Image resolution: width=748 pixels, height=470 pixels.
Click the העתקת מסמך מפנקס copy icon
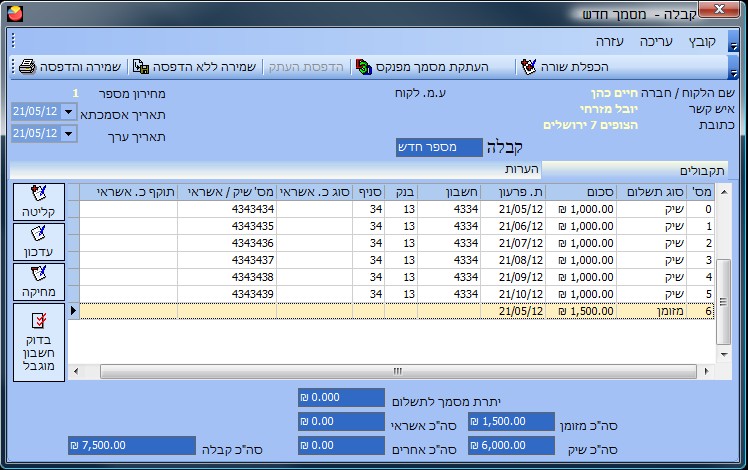click(x=364, y=67)
